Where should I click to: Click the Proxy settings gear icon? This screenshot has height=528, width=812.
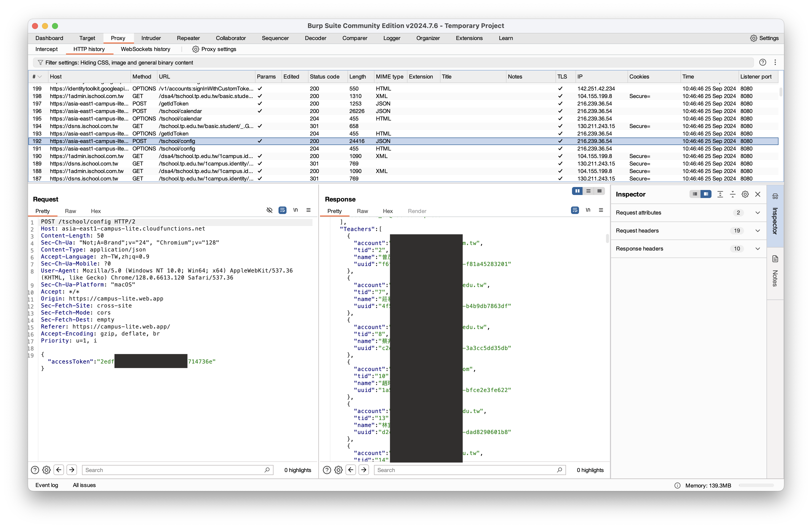[x=195, y=49]
